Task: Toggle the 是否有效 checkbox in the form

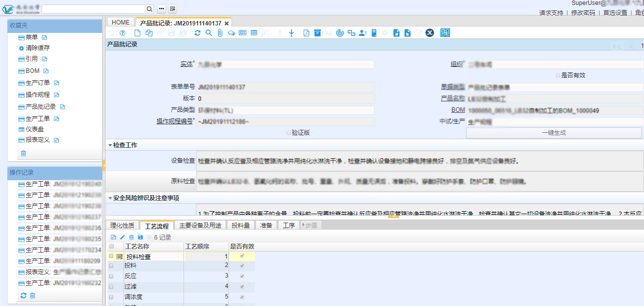Action: (558, 75)
